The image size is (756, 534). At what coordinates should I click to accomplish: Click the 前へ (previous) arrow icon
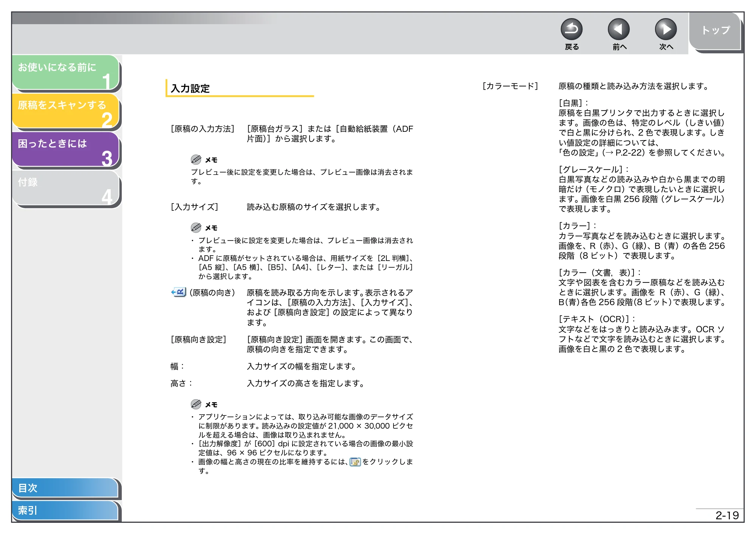618,29
